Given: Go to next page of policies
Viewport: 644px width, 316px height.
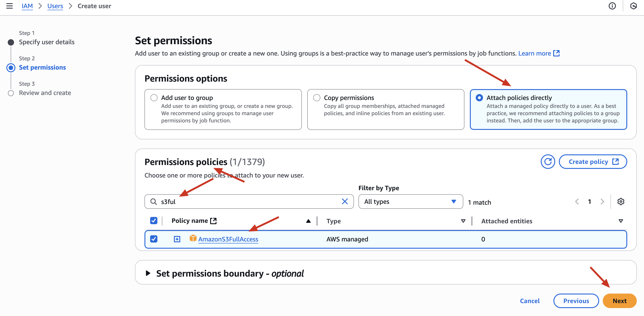Looking at the screenshot, I should (x=602, y=201).
